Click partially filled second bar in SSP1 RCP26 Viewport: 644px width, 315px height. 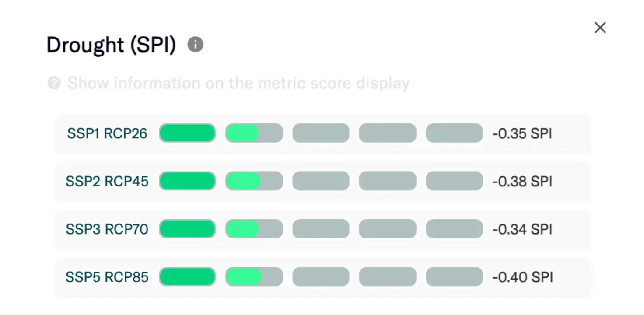[x=254, y=133]
